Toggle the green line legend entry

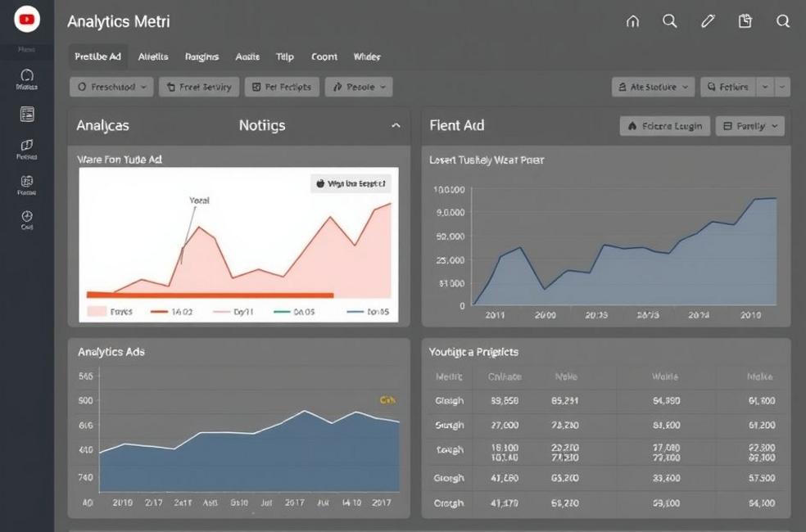click(292, 312)
